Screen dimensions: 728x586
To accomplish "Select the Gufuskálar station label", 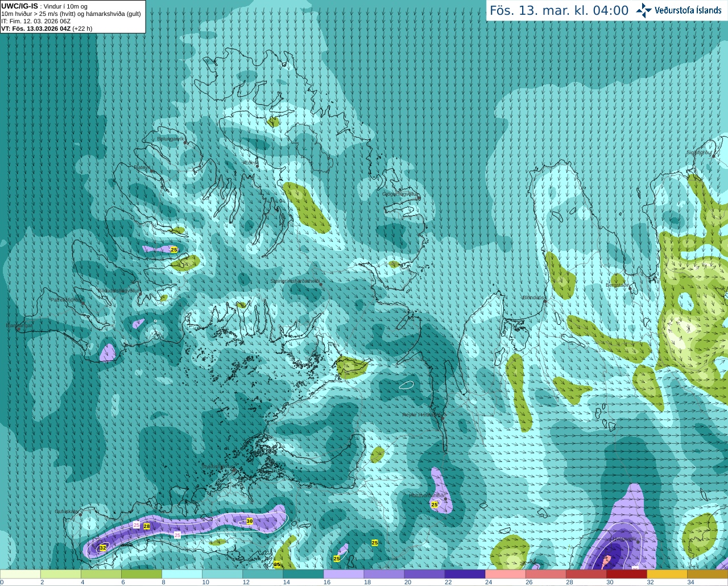I will point(67,511).
